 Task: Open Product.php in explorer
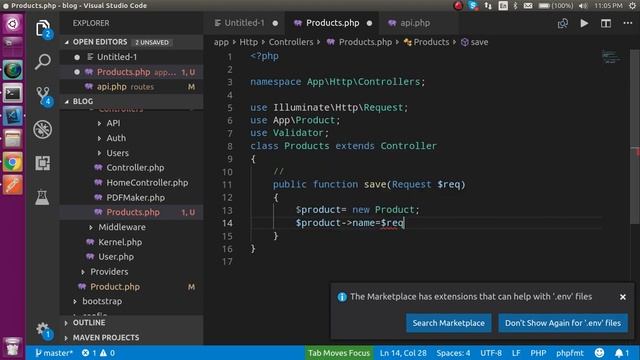[115, 287]
